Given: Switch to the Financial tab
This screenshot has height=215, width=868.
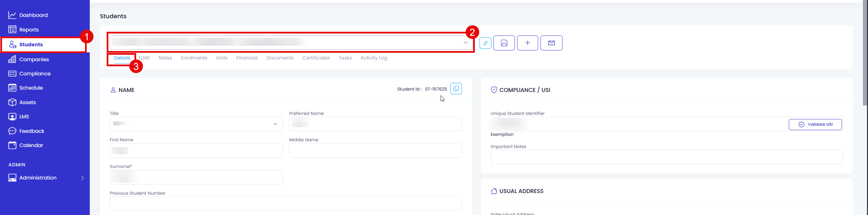Looking at the screenshot, I should (x=247, y=58).
